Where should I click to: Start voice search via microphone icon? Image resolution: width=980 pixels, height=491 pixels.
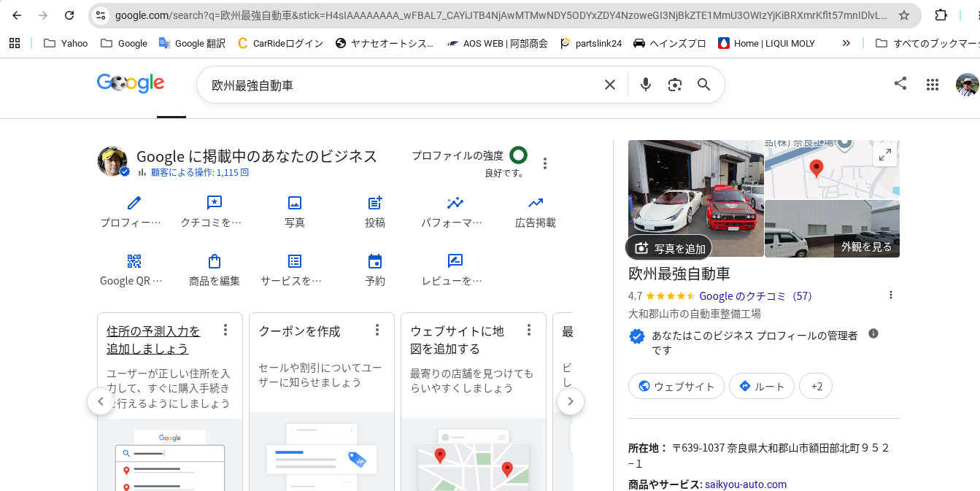click(645, 85)
